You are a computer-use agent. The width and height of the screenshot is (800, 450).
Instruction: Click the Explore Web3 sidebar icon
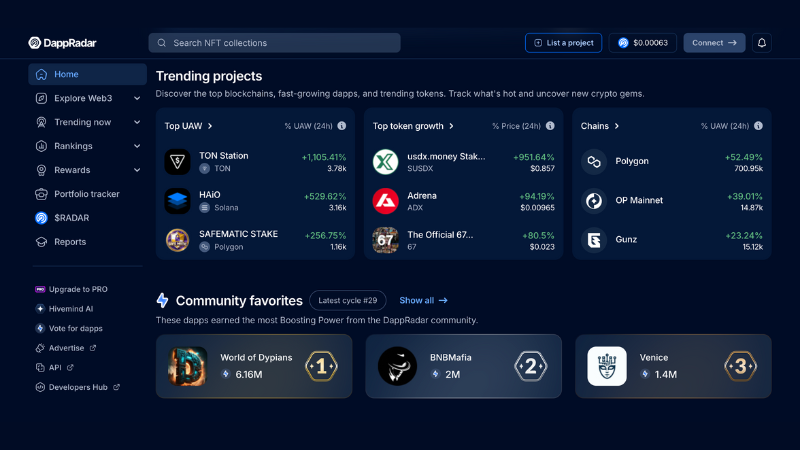coord(41,98)
